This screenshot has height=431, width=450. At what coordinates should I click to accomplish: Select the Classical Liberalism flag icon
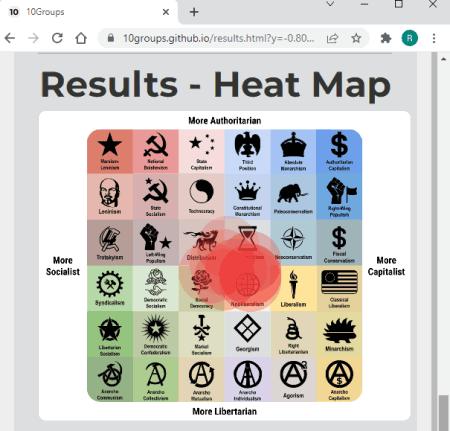pyautogui.click(x=339, y=283)
